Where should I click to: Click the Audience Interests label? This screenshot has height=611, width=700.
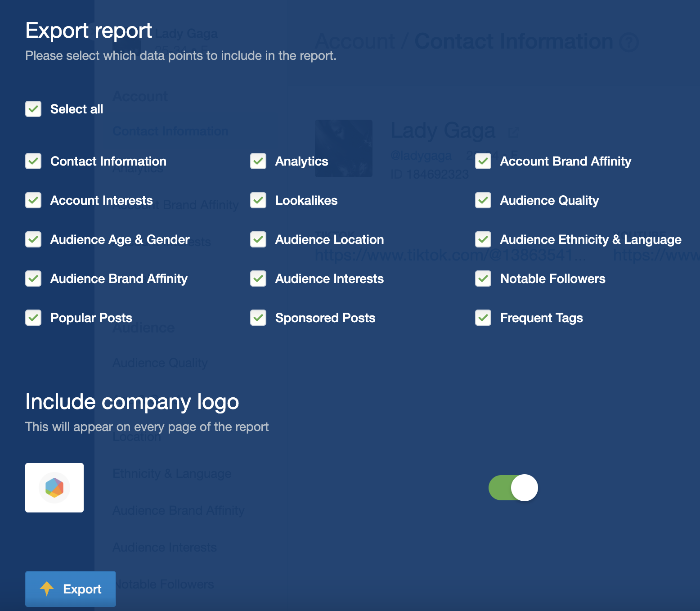click(330, 279)
